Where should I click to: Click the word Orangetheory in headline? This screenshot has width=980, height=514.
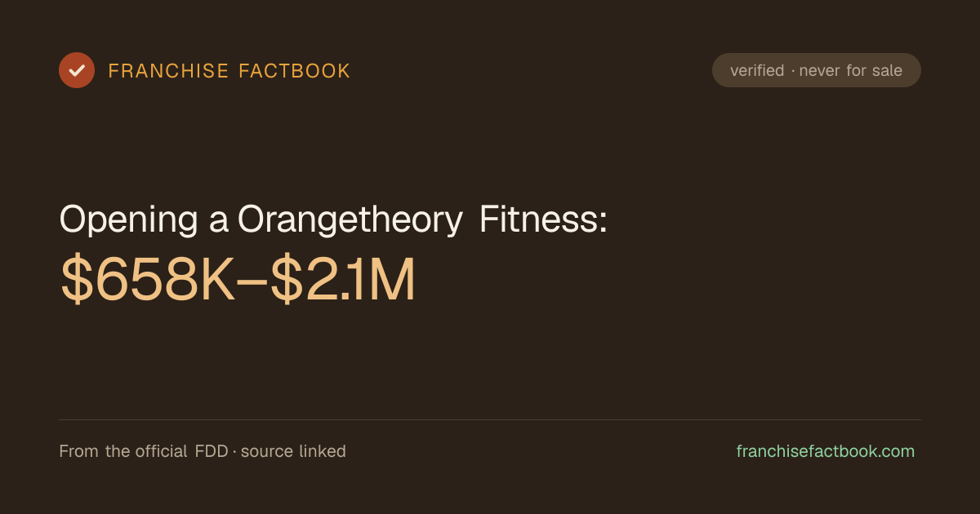click(x=350, y=220)
